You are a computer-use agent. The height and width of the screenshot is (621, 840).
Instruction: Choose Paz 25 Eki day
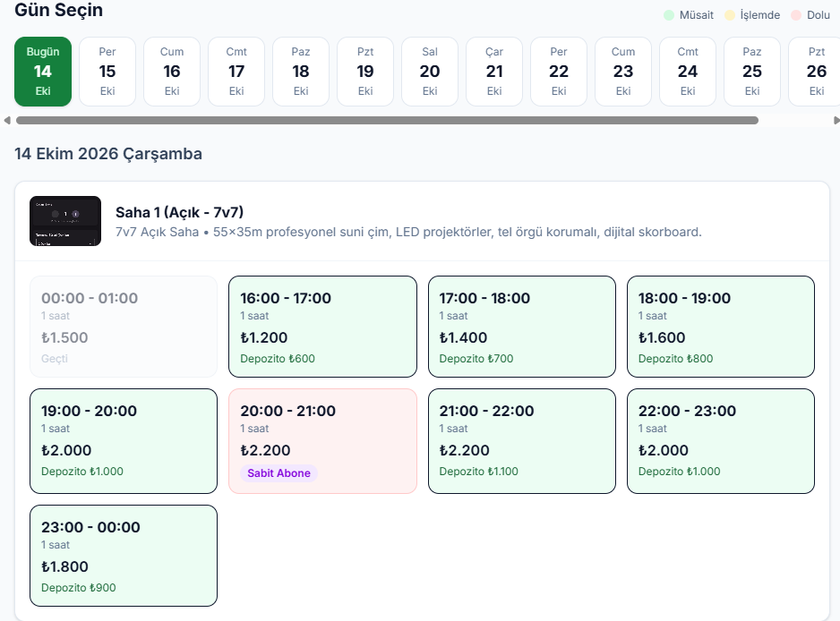(x=752, y=72)
